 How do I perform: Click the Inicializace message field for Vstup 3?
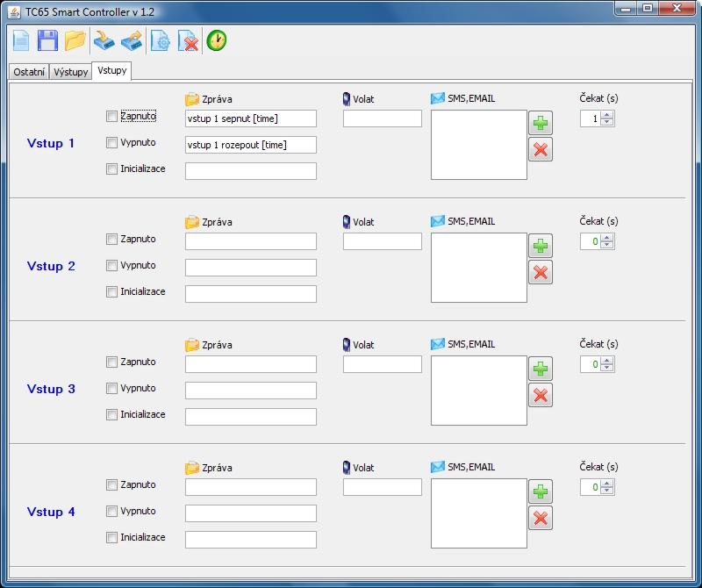tap(251, 417)
